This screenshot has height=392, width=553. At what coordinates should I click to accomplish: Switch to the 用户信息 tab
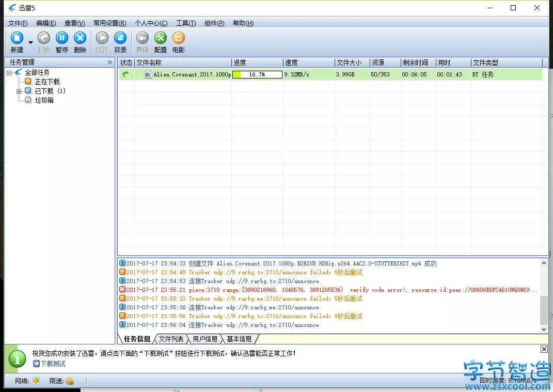[206, 339]
